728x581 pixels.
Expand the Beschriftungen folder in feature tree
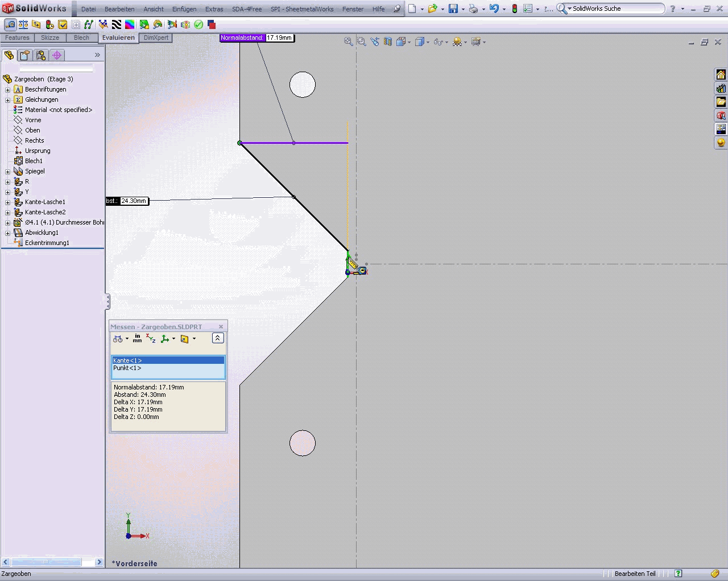pyautogui.click(x=7, y=89)
